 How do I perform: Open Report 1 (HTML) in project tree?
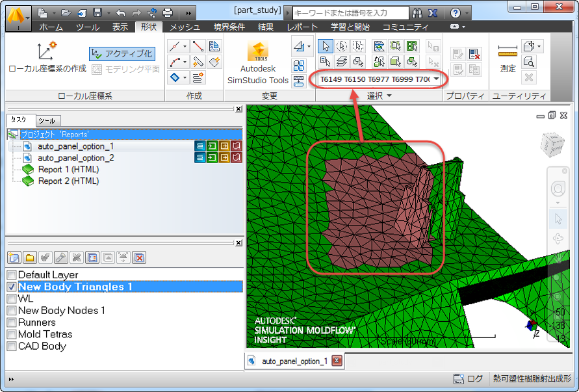(x=68, y=170)
